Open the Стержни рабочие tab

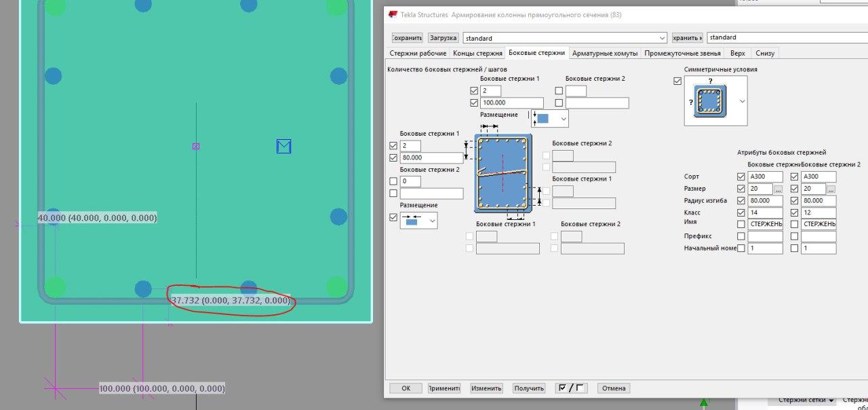418,53
